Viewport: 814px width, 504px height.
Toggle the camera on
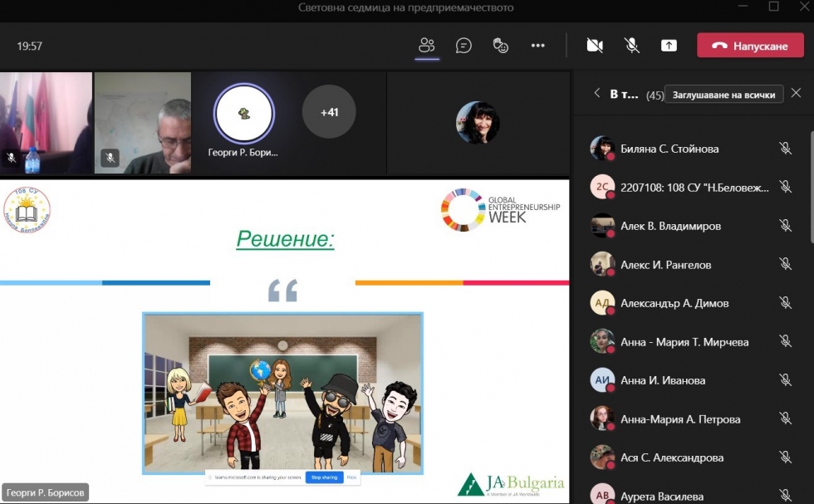click(x=595, y=46)
